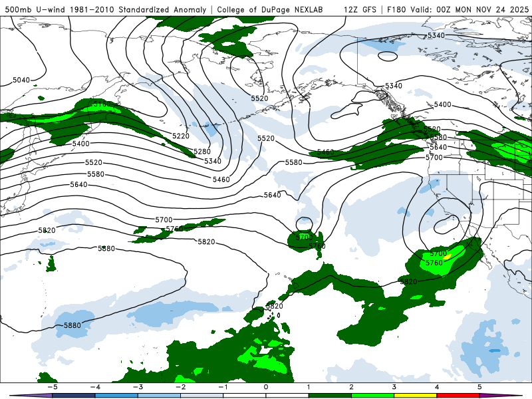This screenshot has height=399, width=532.
Task: Click the '12Z GFS' model run label
Action: click(x=360, y=10)
